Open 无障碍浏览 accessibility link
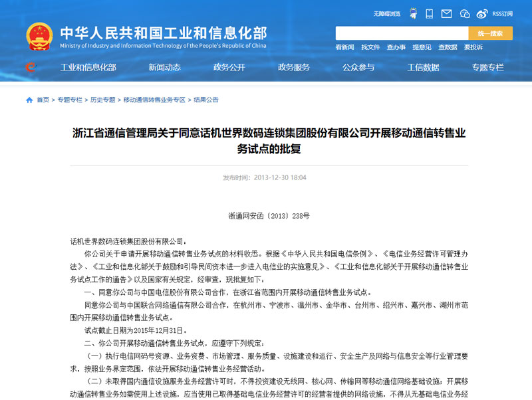 (386, 13)
